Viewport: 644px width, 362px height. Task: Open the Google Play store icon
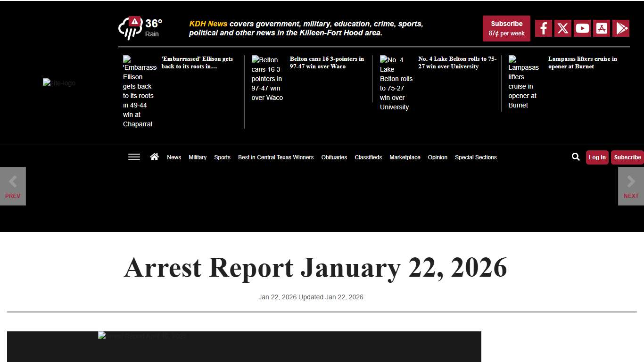[620, 28]
